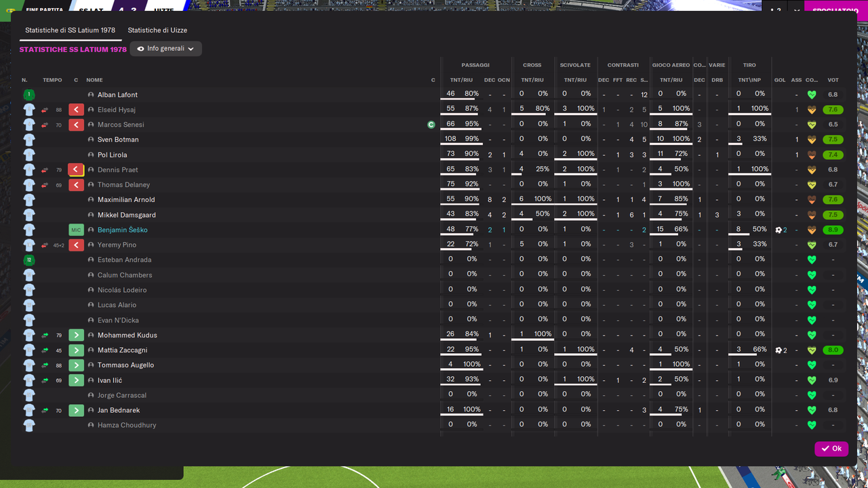868x488 pixels.
Task: Click the shirt icon in Pol Lirola's row
Action: point(29,155)
